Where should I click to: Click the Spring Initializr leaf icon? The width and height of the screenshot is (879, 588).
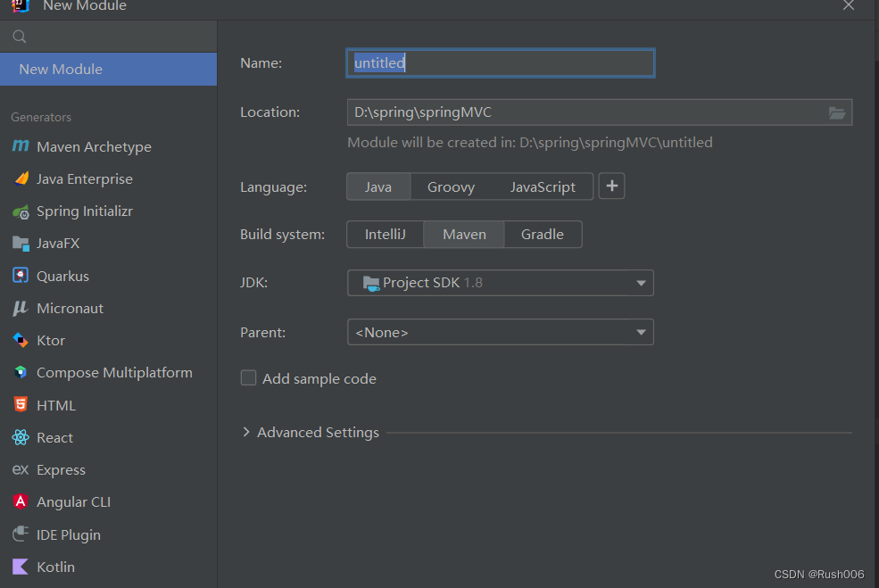click(x=21, y=211)
